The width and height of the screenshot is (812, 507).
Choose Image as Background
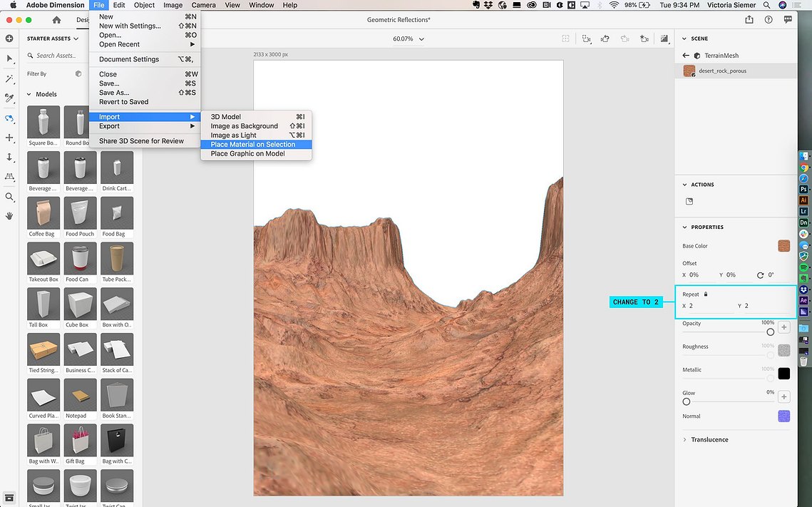(x=257, y=126)
